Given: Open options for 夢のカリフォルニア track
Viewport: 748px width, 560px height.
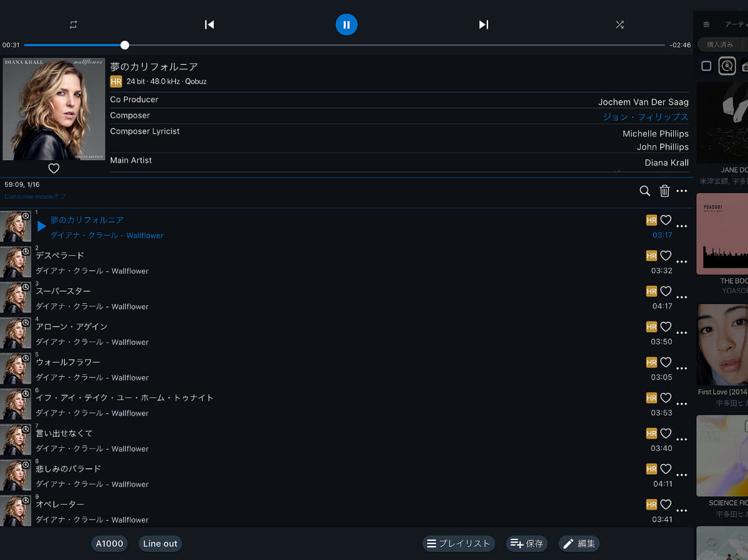Looking at the screenshot, I should [x=682, y=227].
